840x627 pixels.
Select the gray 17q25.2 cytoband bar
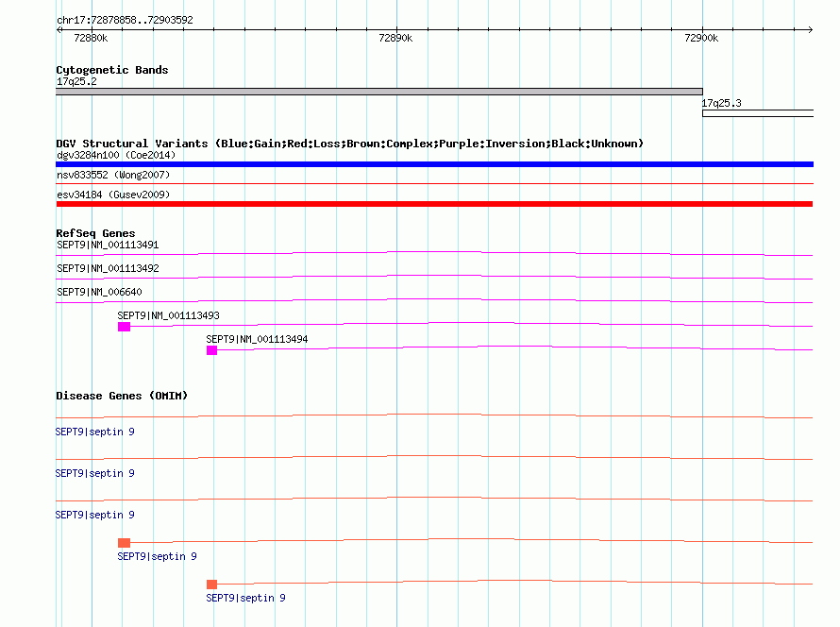click(379, 92)
